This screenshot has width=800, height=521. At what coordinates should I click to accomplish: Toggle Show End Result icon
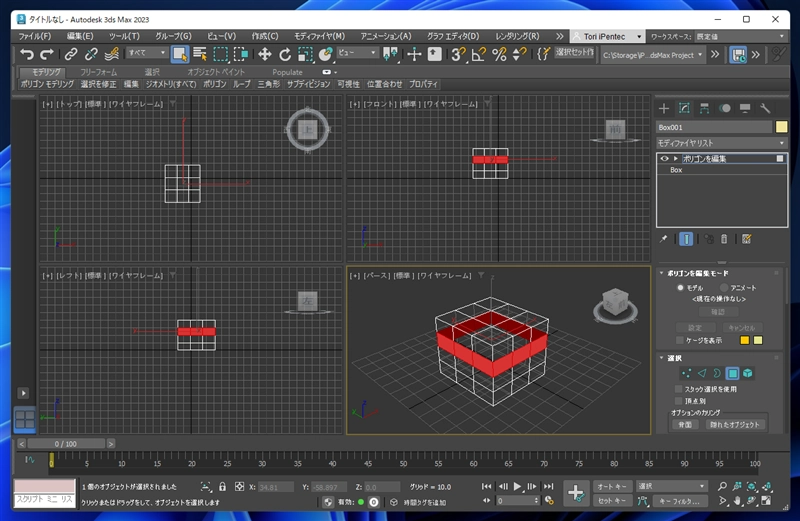(x=686, y=239)
